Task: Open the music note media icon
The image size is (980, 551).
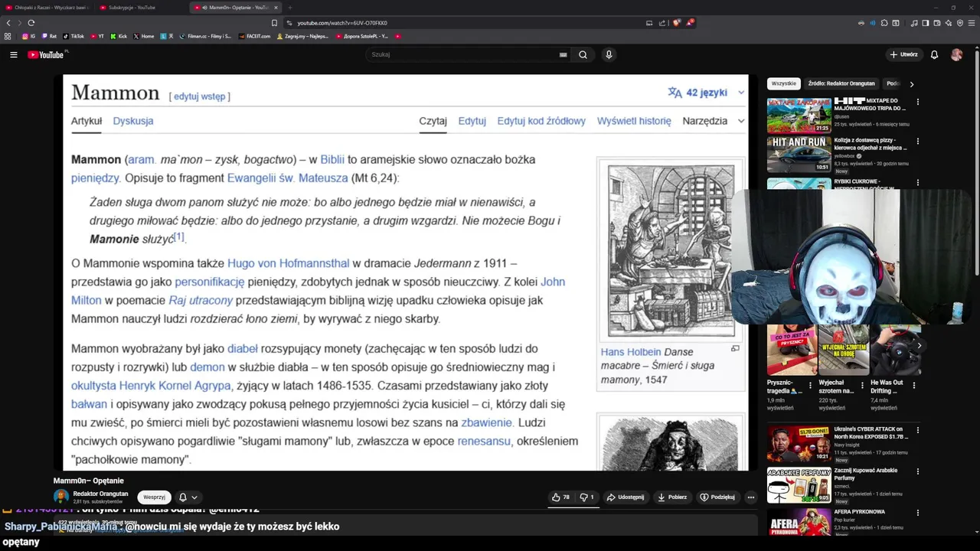Action: (x=914, y=23)
